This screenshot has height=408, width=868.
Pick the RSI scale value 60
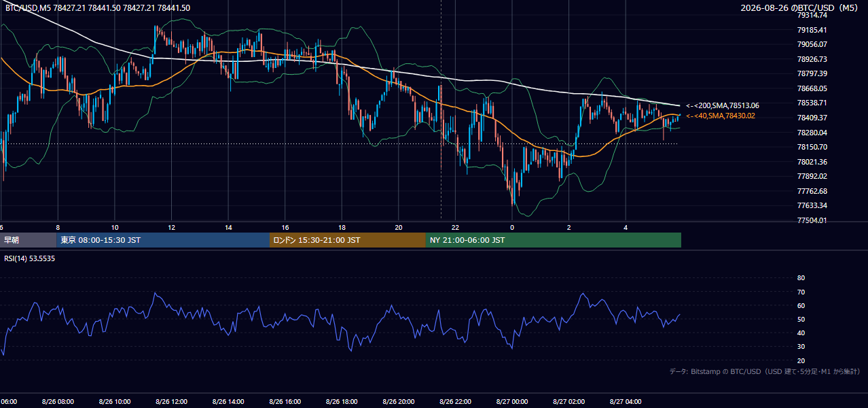click(x=801, y=305)
